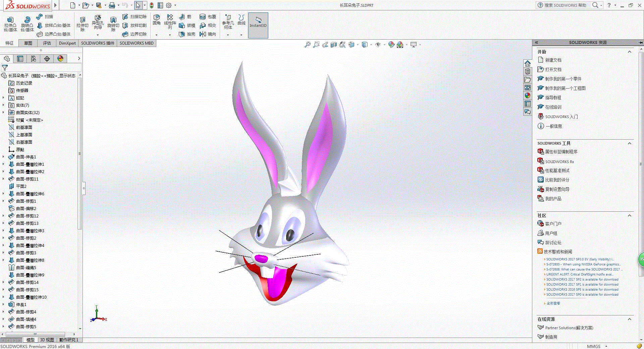This screenshot has height=349, width=644.
Task: Collapse the 开始 section chevron
Action: point(630,52)
